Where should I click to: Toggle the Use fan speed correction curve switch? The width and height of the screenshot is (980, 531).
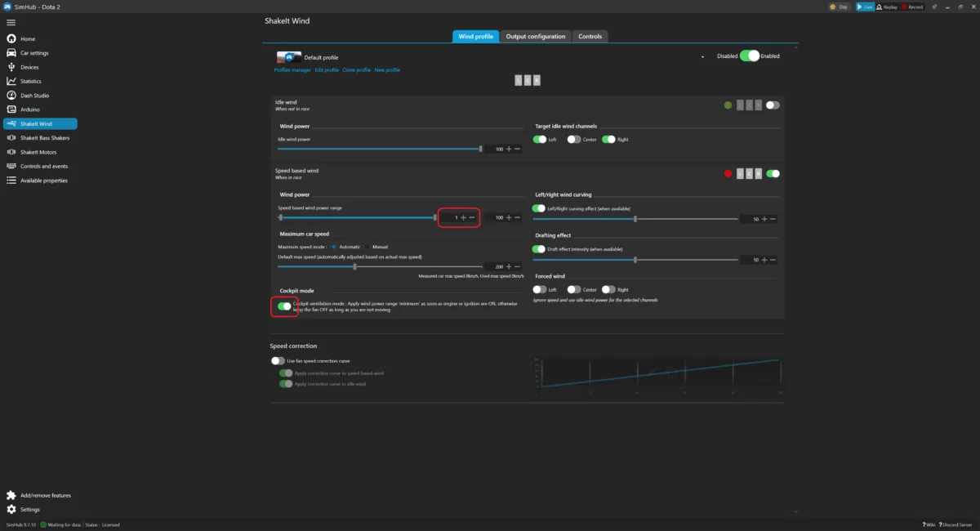point(278,360)
